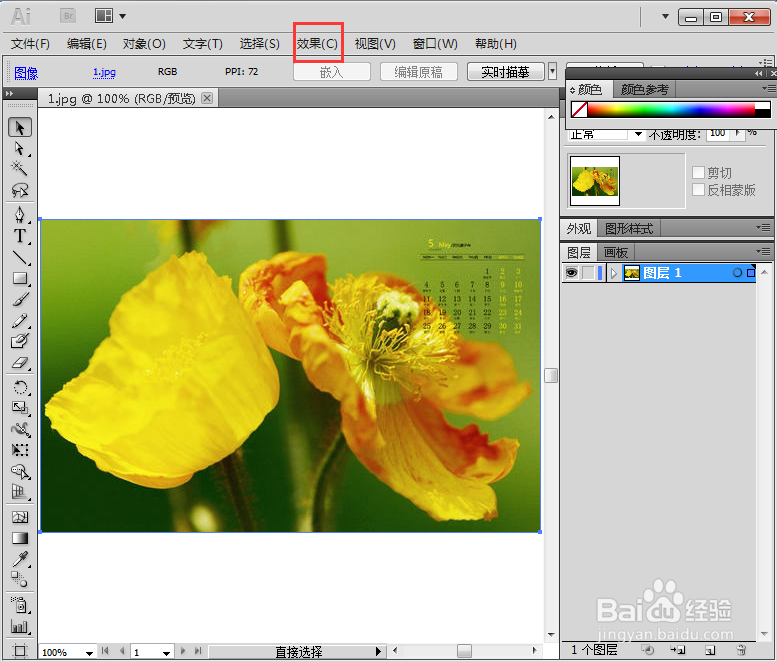The height and width of the screenshot is (662, 777).
Task: Click the create new sublayer icon
Action: 678,650
